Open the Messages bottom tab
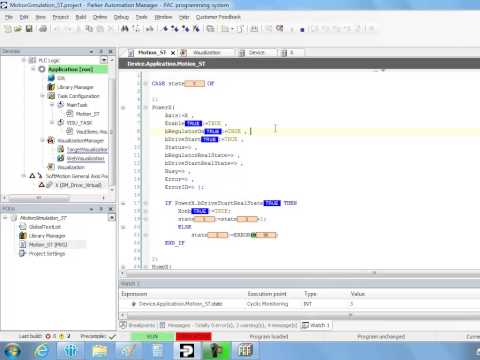 click(228, 325)
